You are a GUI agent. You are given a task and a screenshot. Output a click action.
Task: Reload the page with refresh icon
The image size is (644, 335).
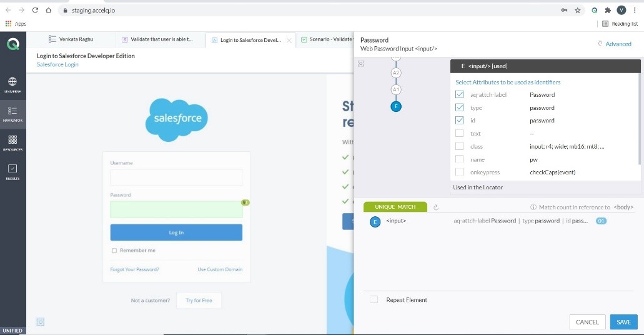coord(36,10)
